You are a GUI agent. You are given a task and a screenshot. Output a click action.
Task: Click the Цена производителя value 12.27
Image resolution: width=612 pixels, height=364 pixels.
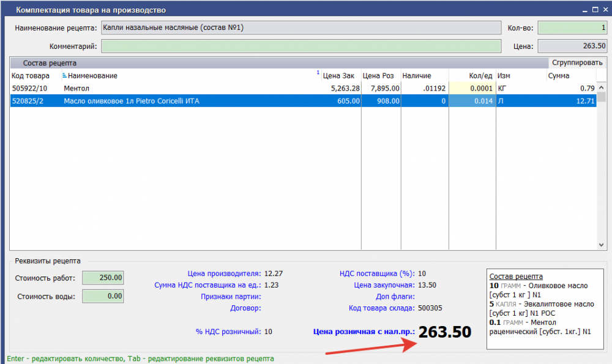(x=273, y=273)
